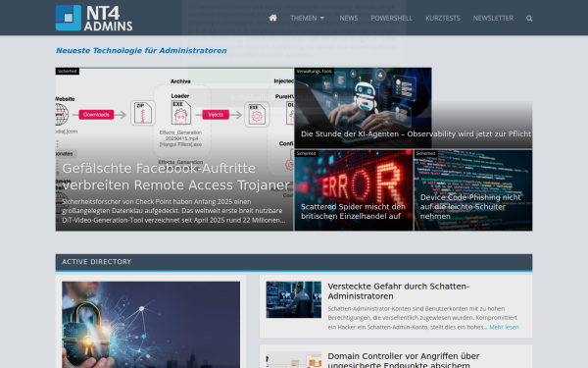Open the News menu item
588x368 pixels.
click(348, 18)
